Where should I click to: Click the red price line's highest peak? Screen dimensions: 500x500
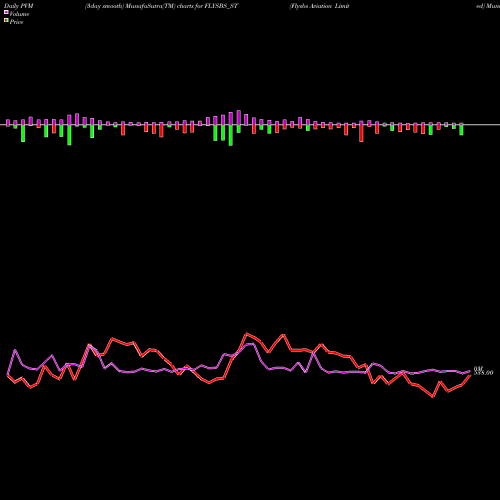pos(247,333)
